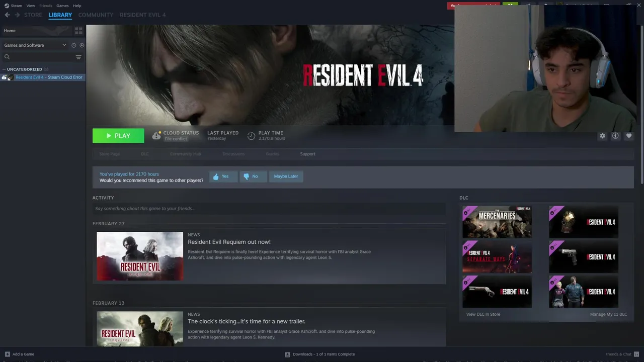
Task: Open The clock's ticking trailer news
Action: (247, 321)
